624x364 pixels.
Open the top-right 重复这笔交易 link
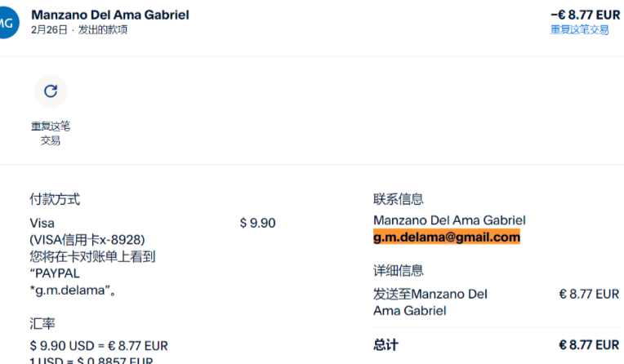click(579, 29)
